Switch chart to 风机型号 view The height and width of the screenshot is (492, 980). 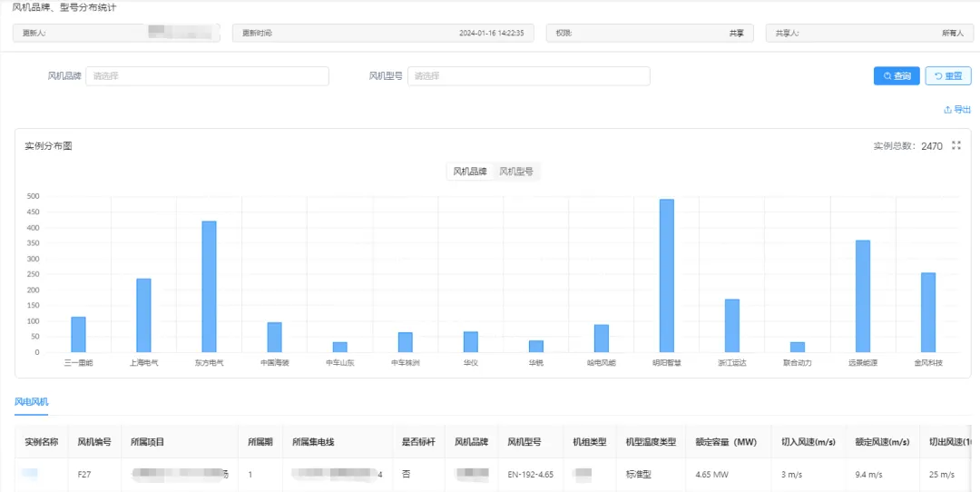516,172
